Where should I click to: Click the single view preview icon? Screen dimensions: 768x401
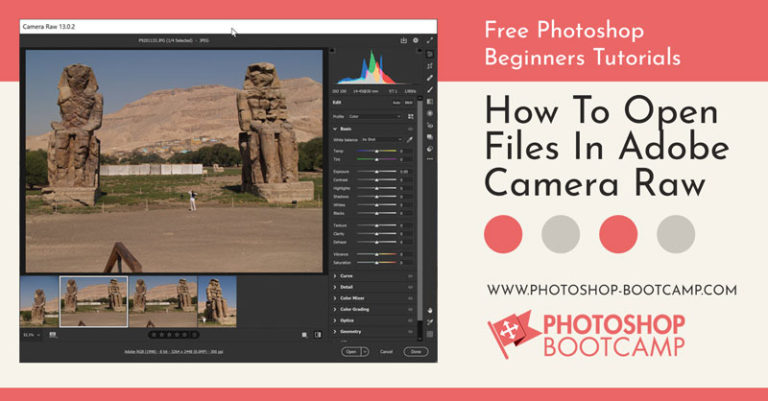304,335
